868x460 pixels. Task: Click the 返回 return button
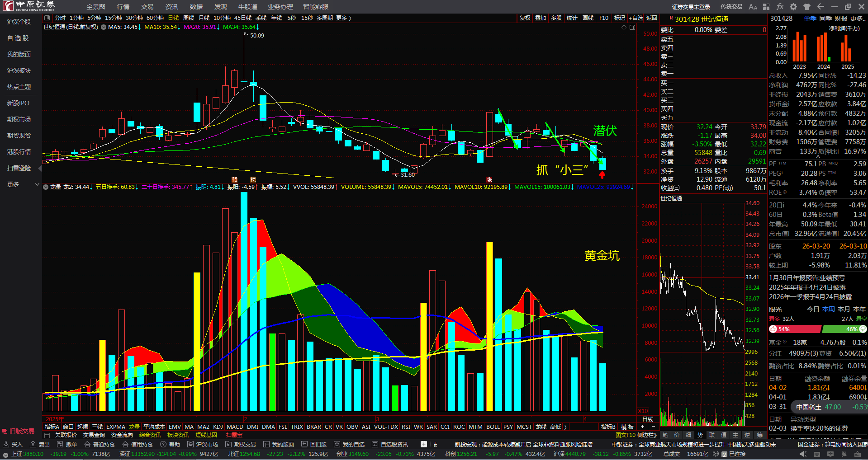pos(652,18)
